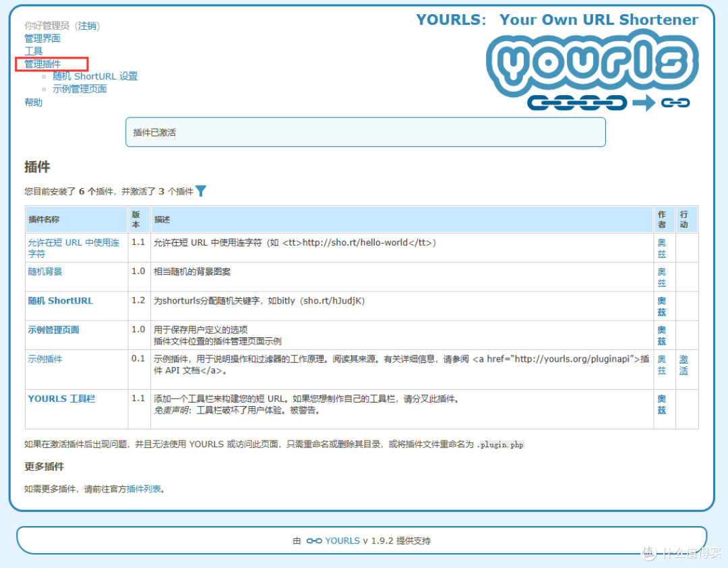Open the 管理界面 admin page from the sidebar
This screenshot has width=728, height=568.
point(42,38)
